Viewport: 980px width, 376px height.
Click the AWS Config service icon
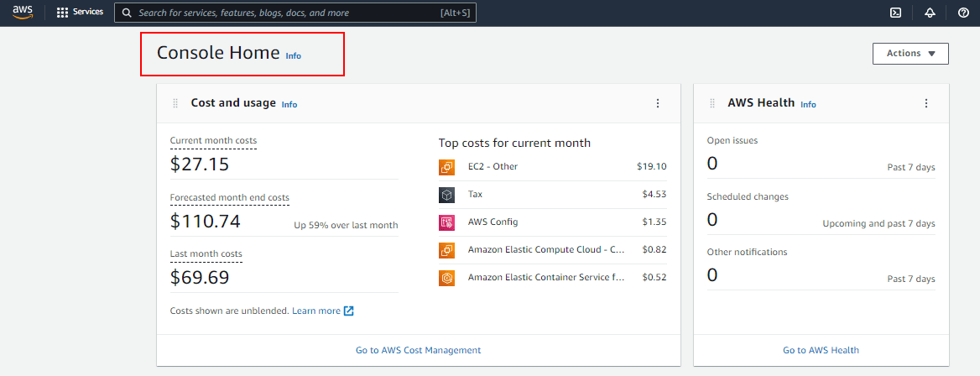[446, 222]
